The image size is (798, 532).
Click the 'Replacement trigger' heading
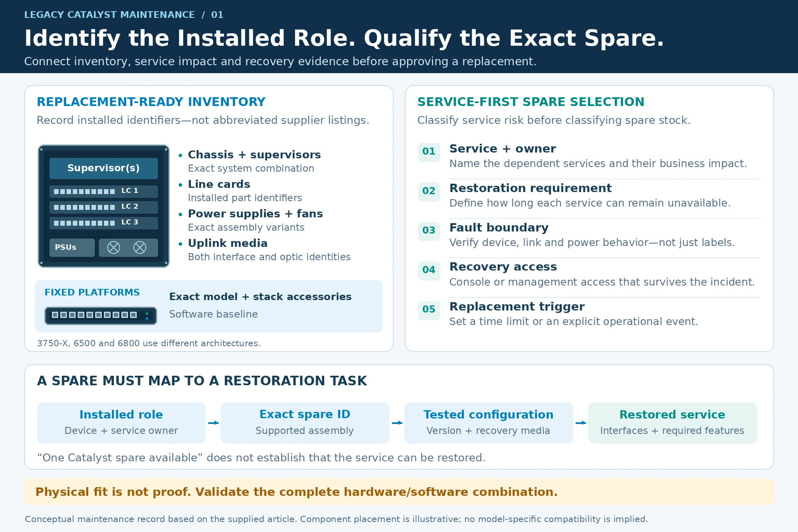pos(517,307)
